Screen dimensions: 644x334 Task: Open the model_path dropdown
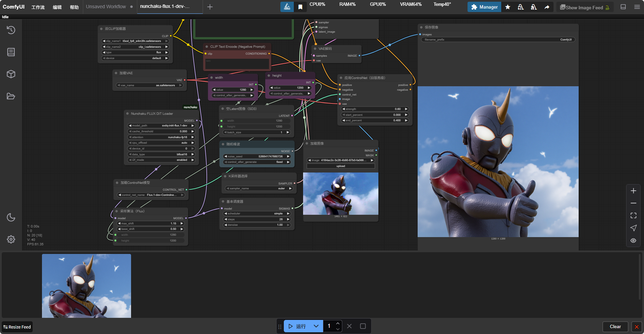pos(162,126)
